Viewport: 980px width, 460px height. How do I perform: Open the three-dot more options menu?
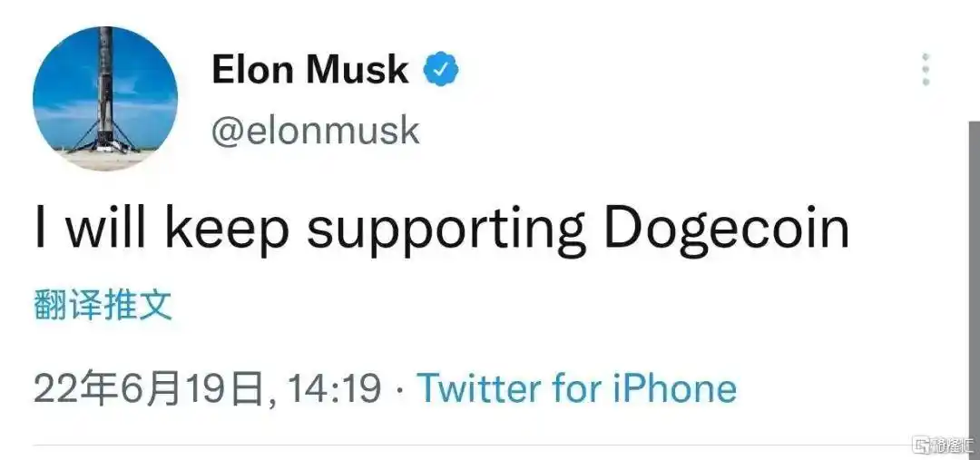926,70
